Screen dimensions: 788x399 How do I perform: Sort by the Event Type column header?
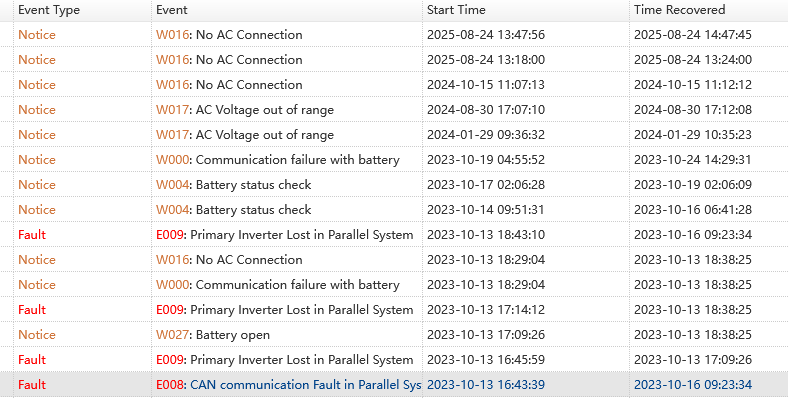point(82,10)
